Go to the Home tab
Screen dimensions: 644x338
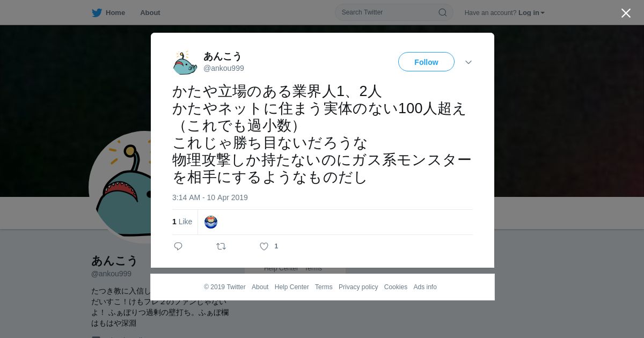115,12
